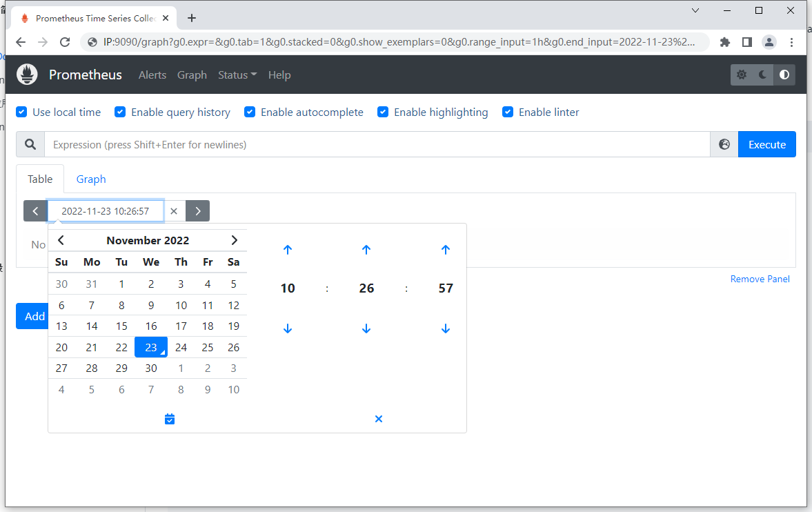This screenshot has height=512, width=812.
Task: Switch to dark theme moon icon
Action: pos(763,75)
